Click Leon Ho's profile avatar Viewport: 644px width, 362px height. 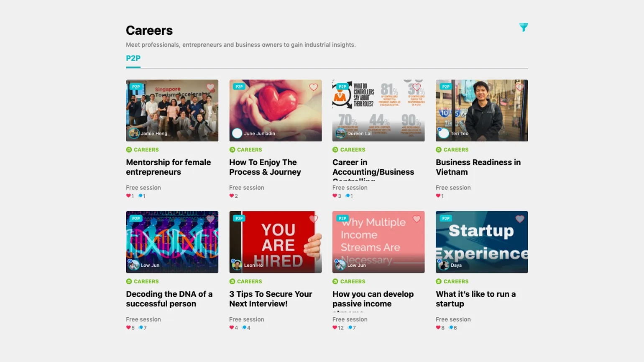pos(237,265)
